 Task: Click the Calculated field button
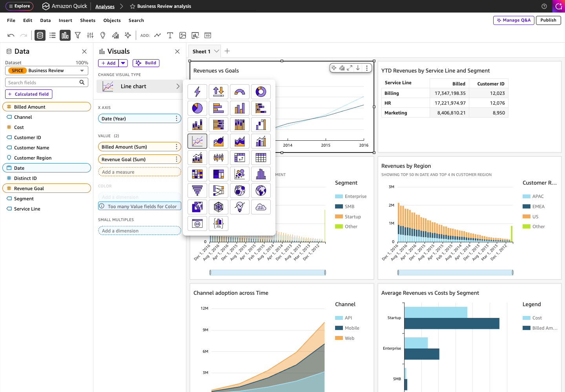pos(29,94)
